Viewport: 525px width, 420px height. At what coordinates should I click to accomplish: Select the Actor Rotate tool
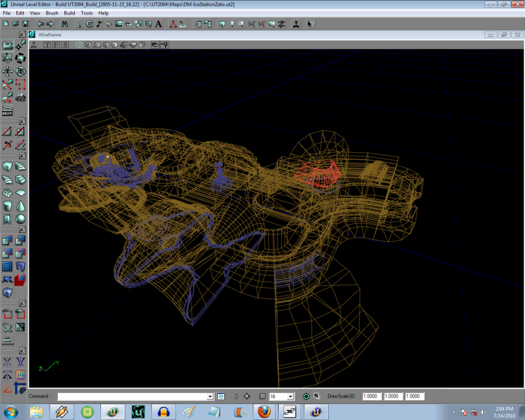[20, 58]
